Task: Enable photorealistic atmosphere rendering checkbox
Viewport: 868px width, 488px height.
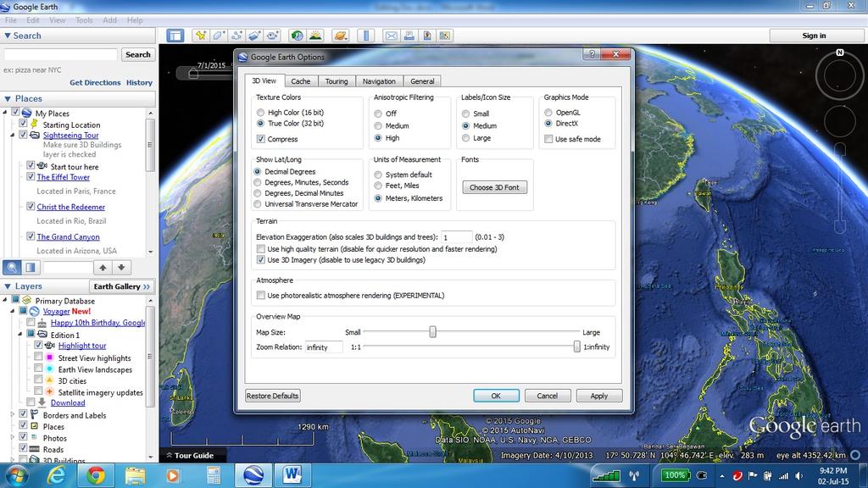Action: point(261,296)
